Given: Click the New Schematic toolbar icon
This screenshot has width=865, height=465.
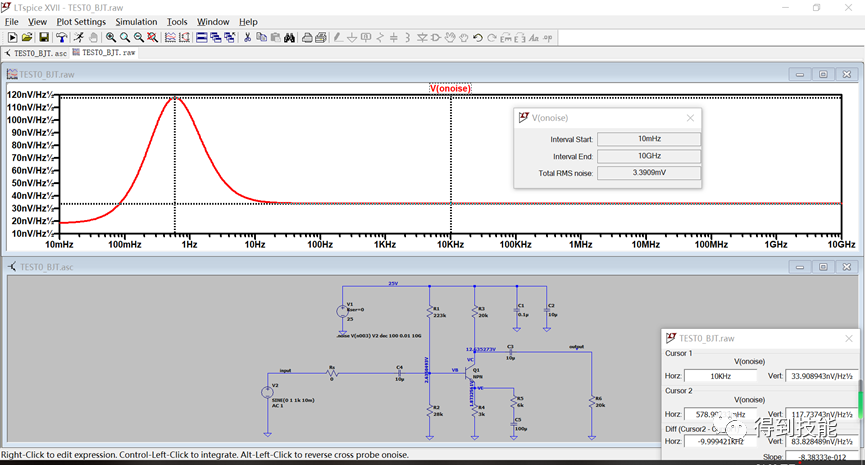Looking at the screenshot, I should click(12, 38).
